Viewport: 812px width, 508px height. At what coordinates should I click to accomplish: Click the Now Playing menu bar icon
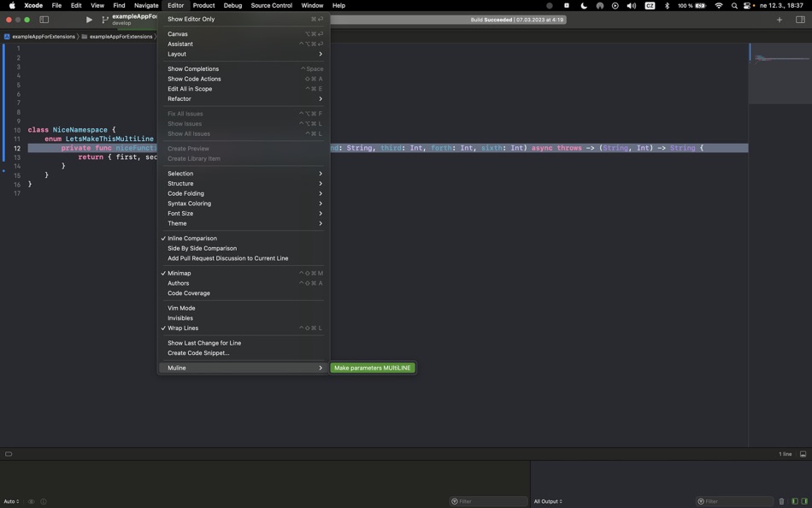(x=615, y=6)
